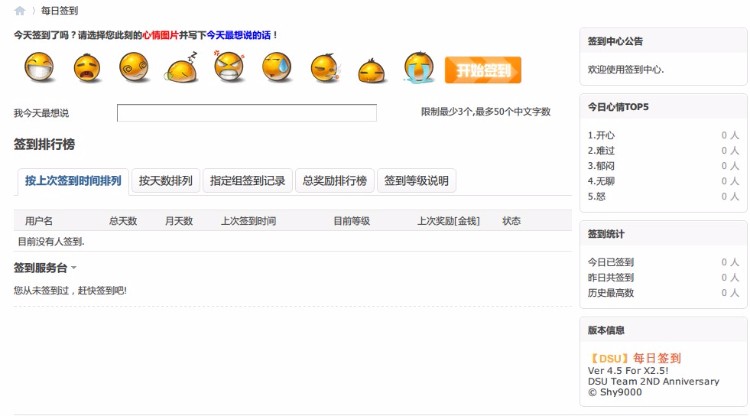Select the grinning happy mood emoticon
Viewport: 750px width, 416px height.
39,67
